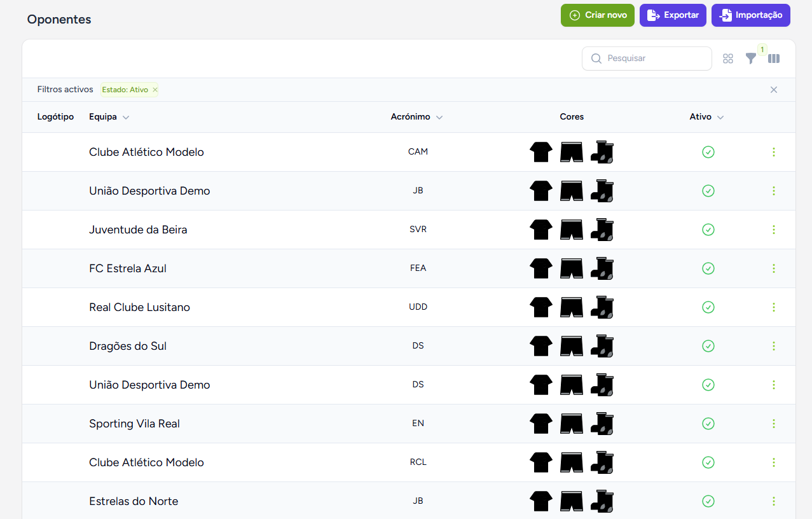
Task: Click the Dragões do Sul team name
Action: point(128,346)
